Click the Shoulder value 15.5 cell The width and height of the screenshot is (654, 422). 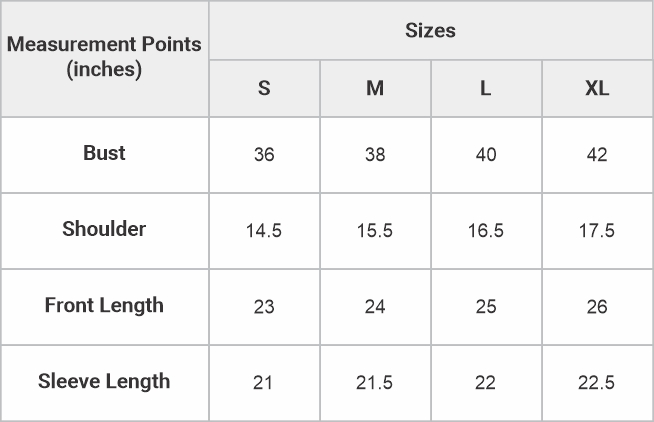pos(375,231)
